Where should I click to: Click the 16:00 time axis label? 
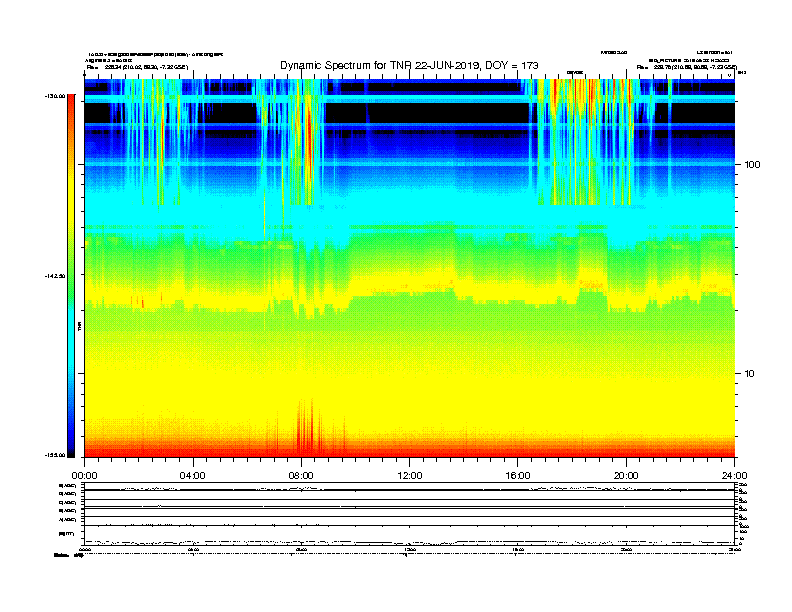pos(518,476)
